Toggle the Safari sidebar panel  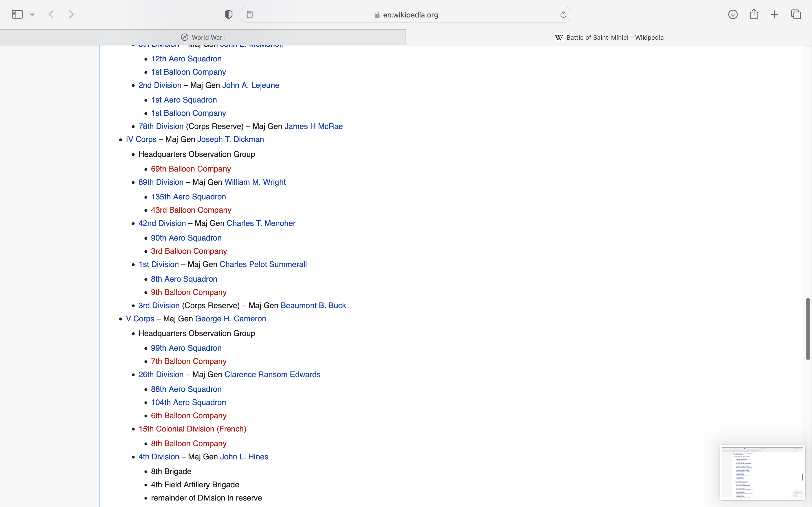click(17, 14)
